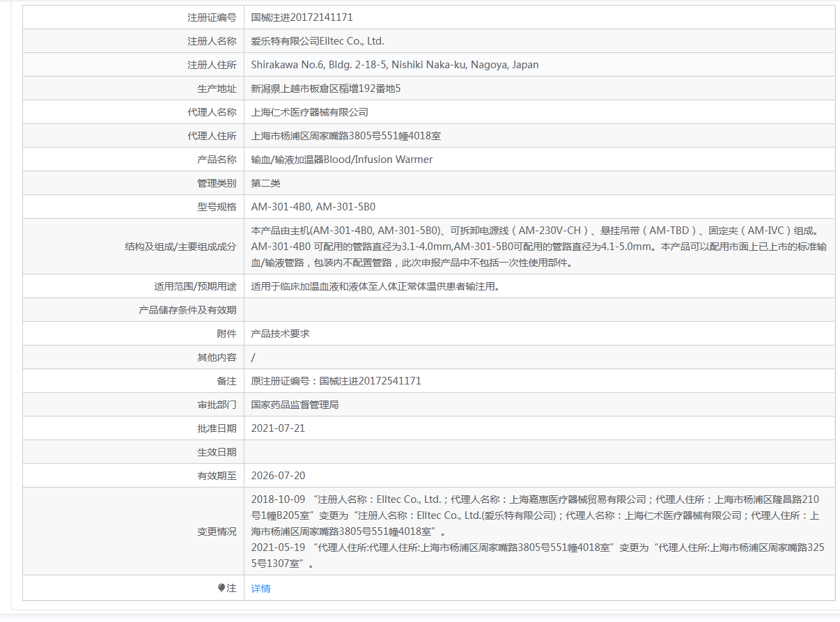Click the 结构及组成/主要组成成分 row label
This screenshot has width=840, height=622.
click(180, 247)
